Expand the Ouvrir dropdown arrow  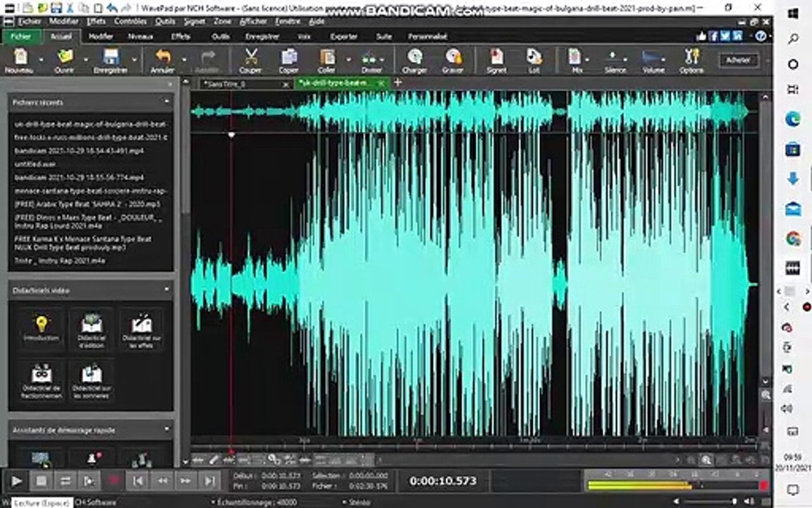[x=85, y=59]
